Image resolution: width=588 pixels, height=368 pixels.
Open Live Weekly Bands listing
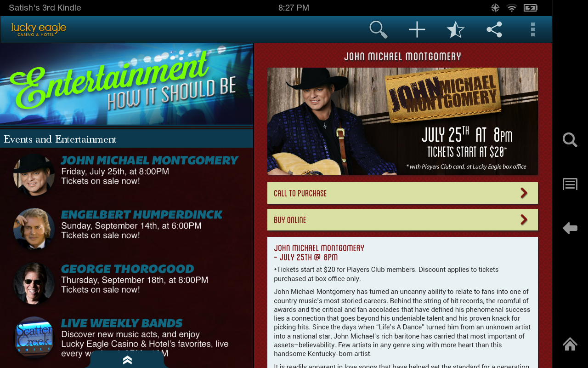[x=126, y=337]
